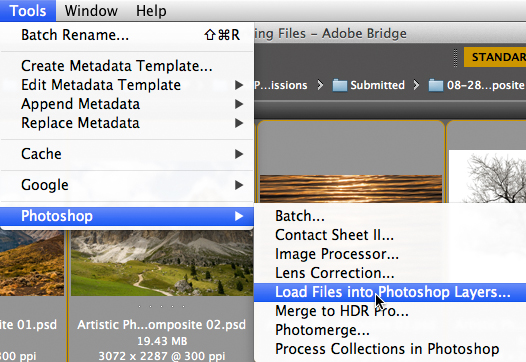Select Create Metadata Template... menu item
526x362 pixels.
pos(127,66)
